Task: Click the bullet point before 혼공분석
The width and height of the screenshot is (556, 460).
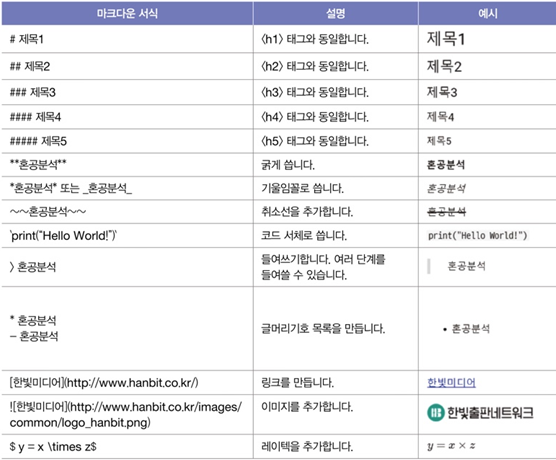Action: tap(445, 329)
